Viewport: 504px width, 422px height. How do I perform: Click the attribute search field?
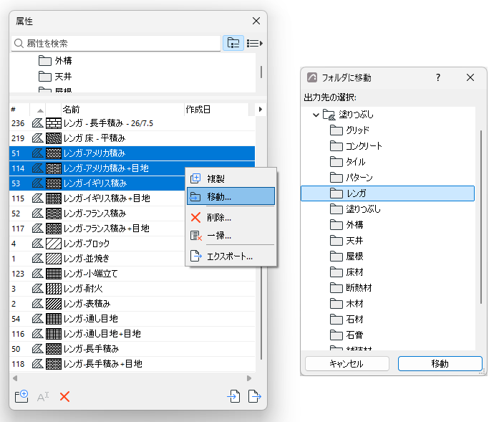[116, 44]
